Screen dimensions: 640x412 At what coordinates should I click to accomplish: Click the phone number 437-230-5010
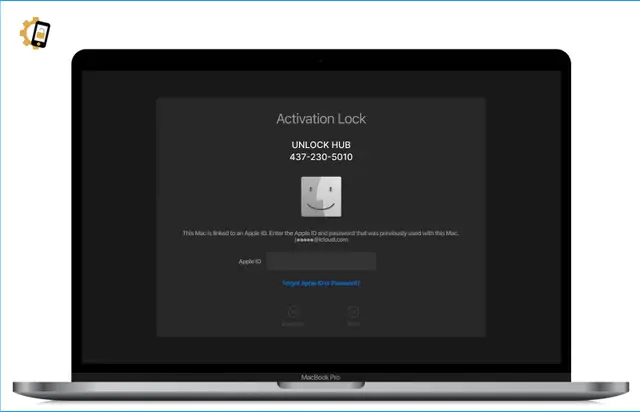[321, 157]
